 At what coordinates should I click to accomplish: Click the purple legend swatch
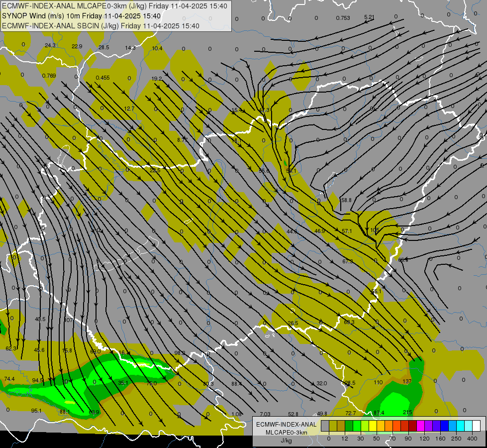(x=429, y=426)
